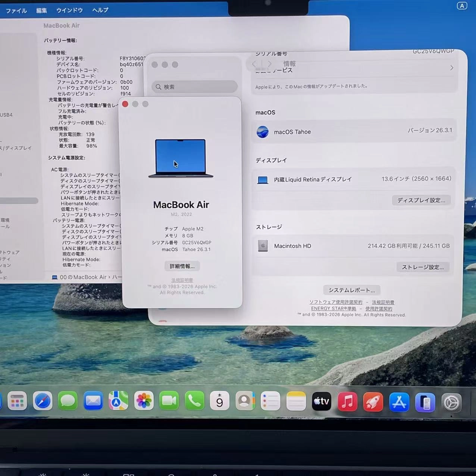476x476 pixels.
Task: Open the ヘルプ menu
Action: click(x=99, y=10)
